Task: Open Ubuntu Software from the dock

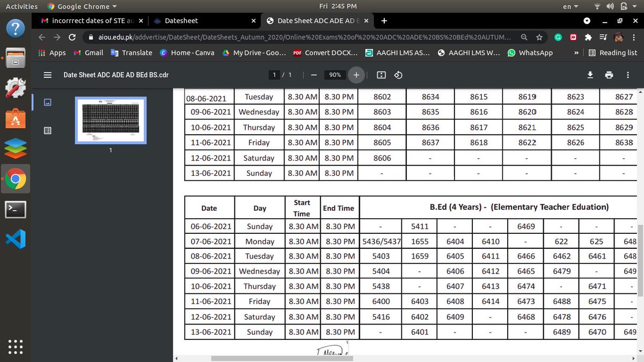Action: [x=15, y=119]
